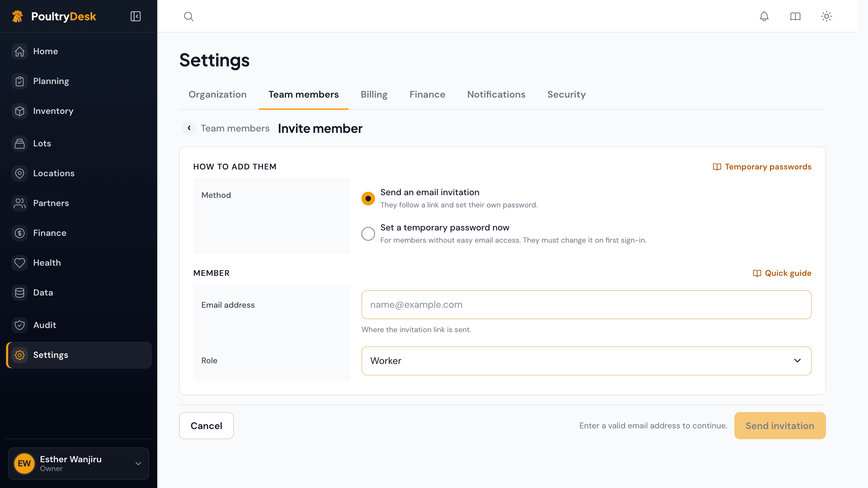This screenshot has height=488, width=868.
Task: Open notifications bell icon
Action: tap(764, 16)
